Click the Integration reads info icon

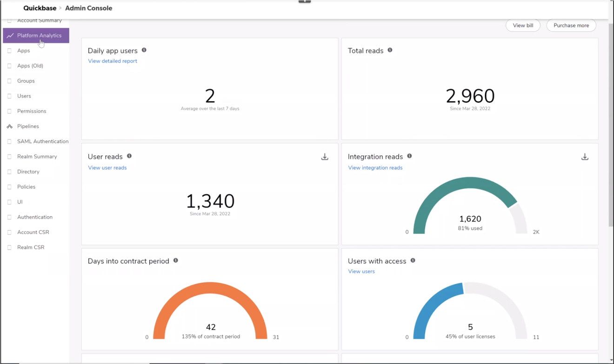[x=409, y=156]
